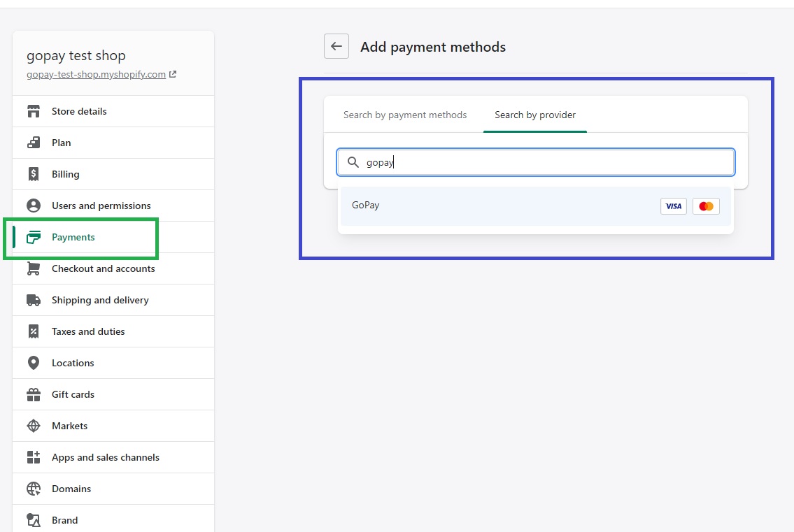794x532 pixels.
Task: Click the Taxes and duties receipt icon
Action: coord(34,331)
